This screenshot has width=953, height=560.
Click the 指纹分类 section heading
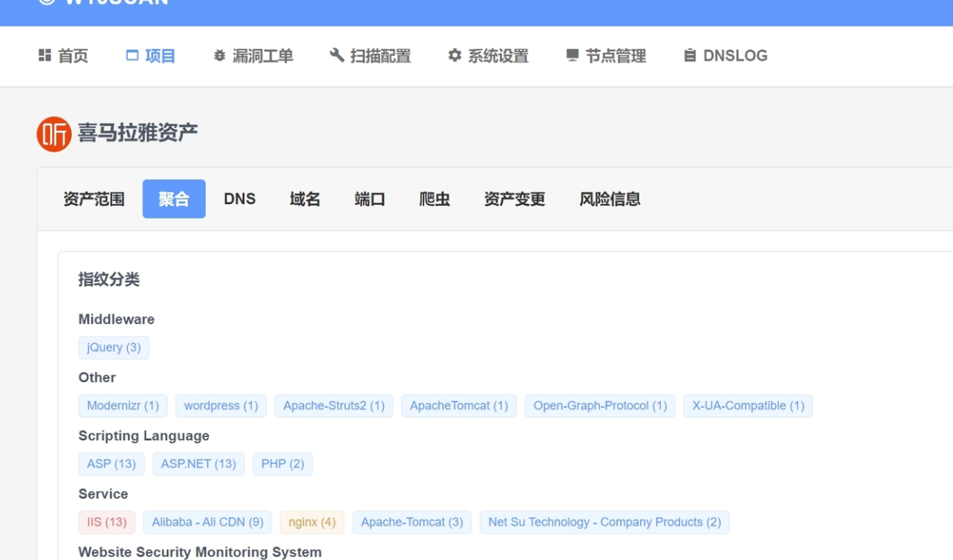[x=109, y=279]
